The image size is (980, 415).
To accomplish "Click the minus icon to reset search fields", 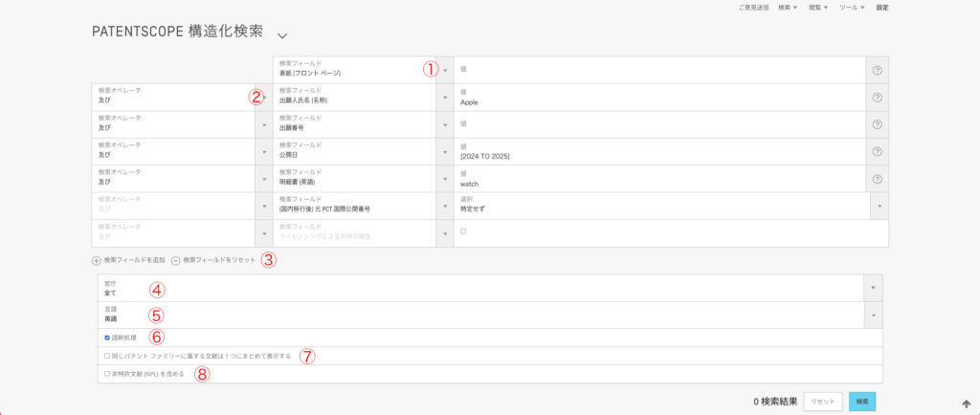I will (x=176, y=260).
